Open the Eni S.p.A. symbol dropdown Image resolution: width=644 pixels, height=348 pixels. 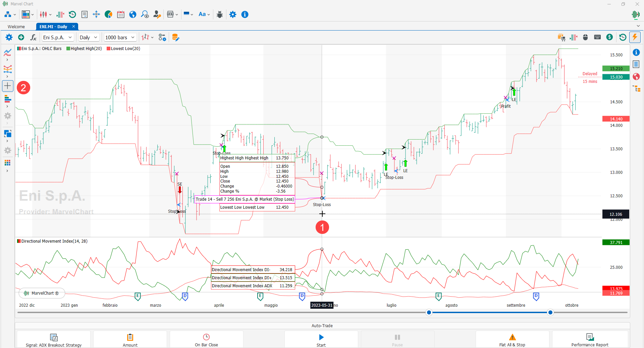(x=57, y=37)
